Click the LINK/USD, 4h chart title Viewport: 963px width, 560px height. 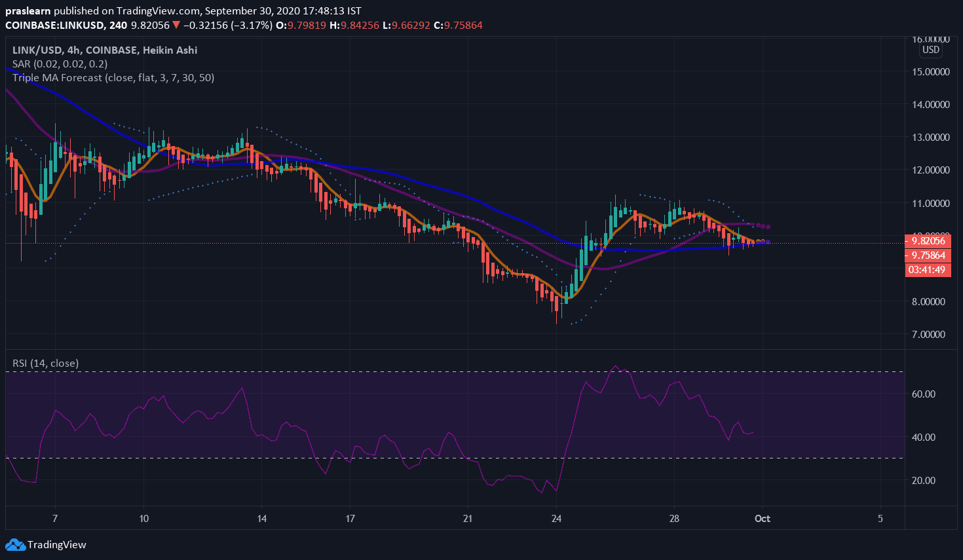(105, 50)
